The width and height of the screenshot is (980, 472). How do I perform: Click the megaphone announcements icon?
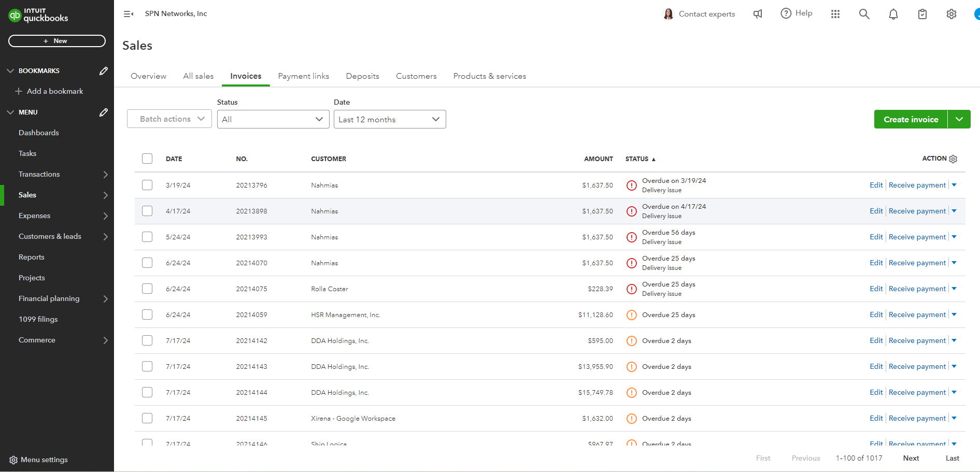pyautogui.click(x=758, y=14)
